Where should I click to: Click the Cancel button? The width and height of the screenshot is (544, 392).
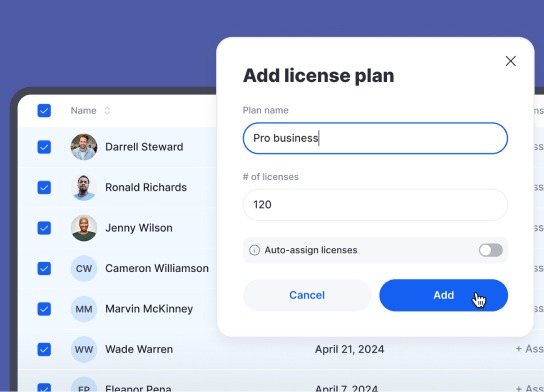point(307,295)
